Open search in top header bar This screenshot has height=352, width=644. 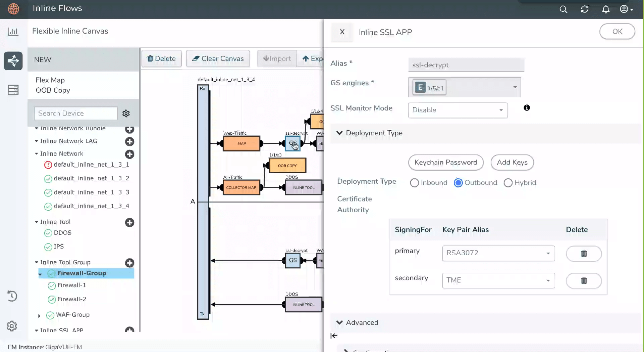tap(563, 9)
